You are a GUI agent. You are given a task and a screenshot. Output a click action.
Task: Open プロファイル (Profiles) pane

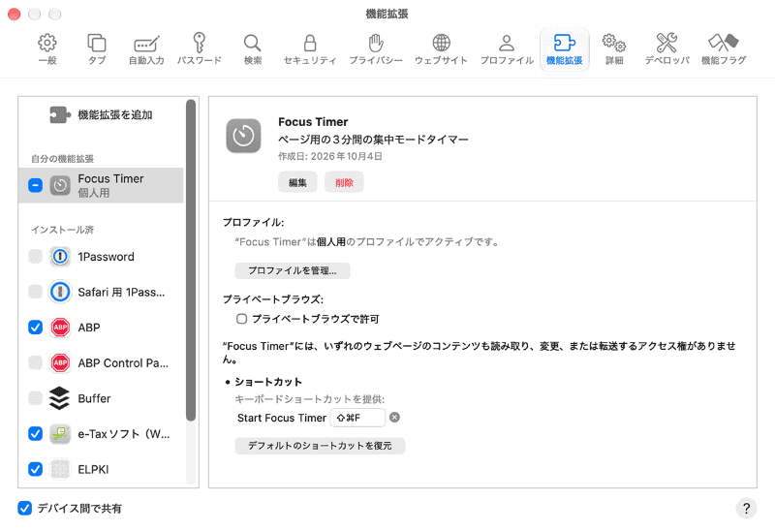click(x=507, y=49)
